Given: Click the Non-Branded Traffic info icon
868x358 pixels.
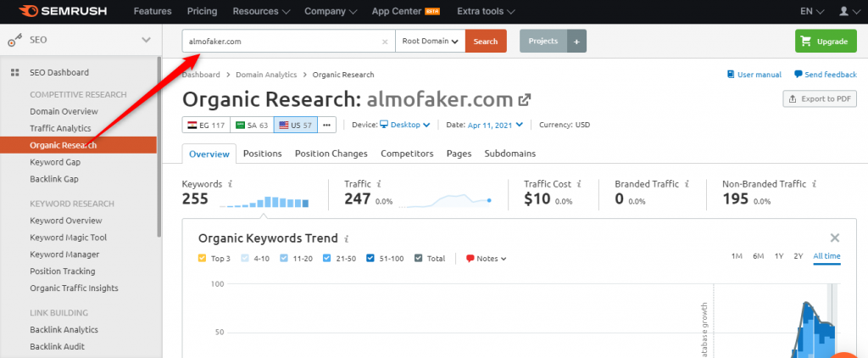Looking at the screenshot, I should click(x=815, y=184).
